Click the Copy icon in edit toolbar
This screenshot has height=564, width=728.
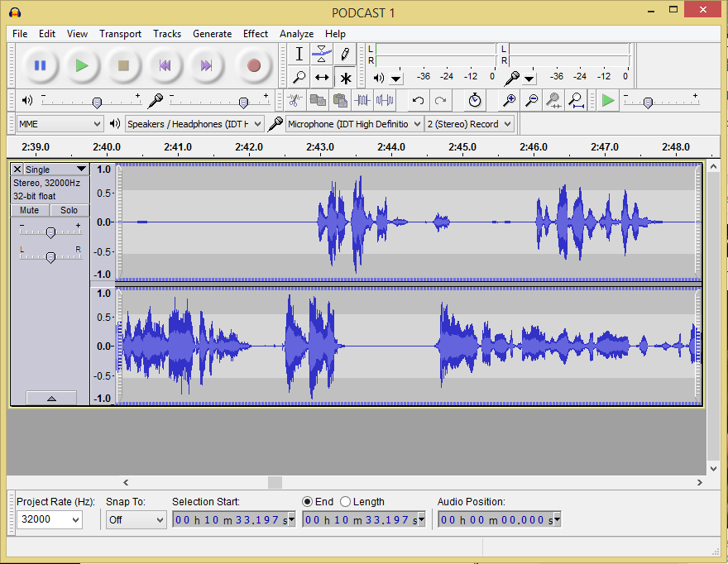tap(318, 100)
